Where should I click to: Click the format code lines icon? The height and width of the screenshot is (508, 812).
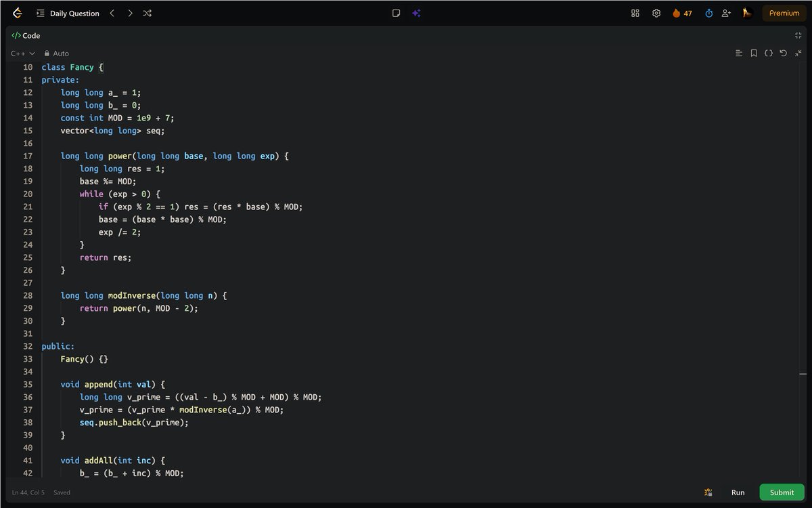[x=739, y=53]
